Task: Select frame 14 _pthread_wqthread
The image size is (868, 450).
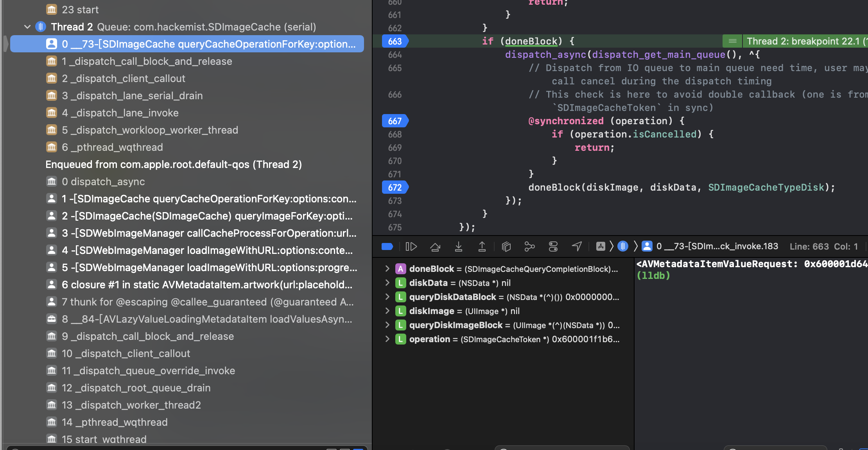Action: 187,422
